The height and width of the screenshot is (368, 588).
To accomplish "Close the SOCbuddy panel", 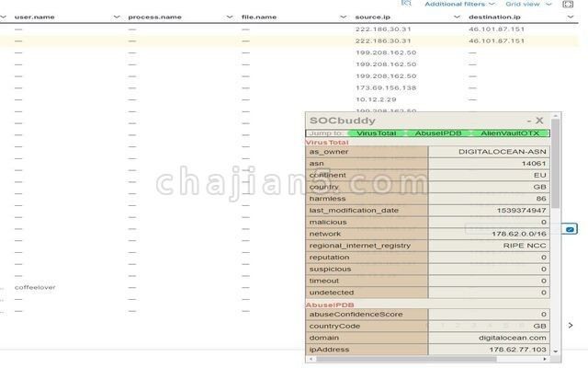I will coord(539,120).
